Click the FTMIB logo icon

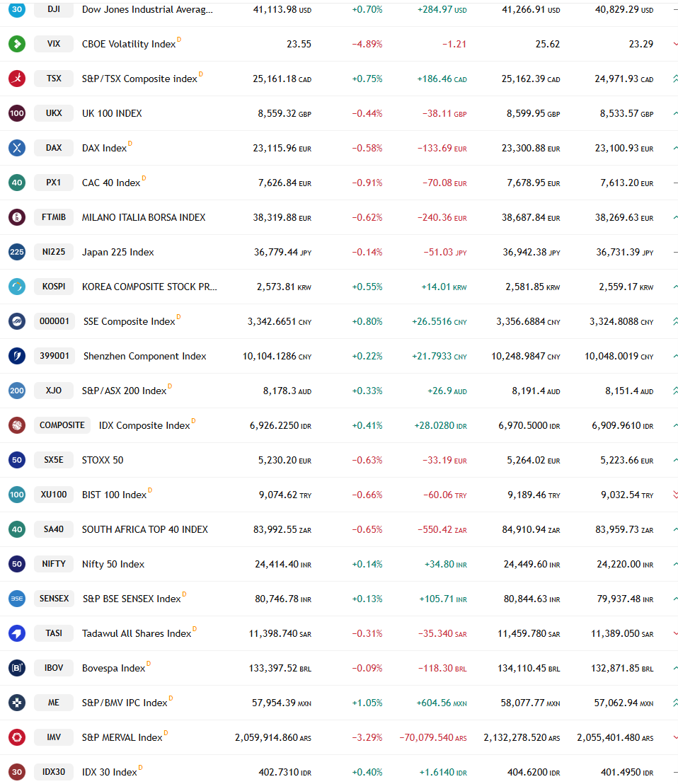click(17, 217)
